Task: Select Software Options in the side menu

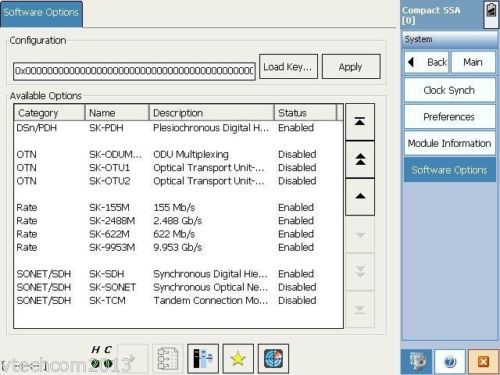Action: point(450,170)
